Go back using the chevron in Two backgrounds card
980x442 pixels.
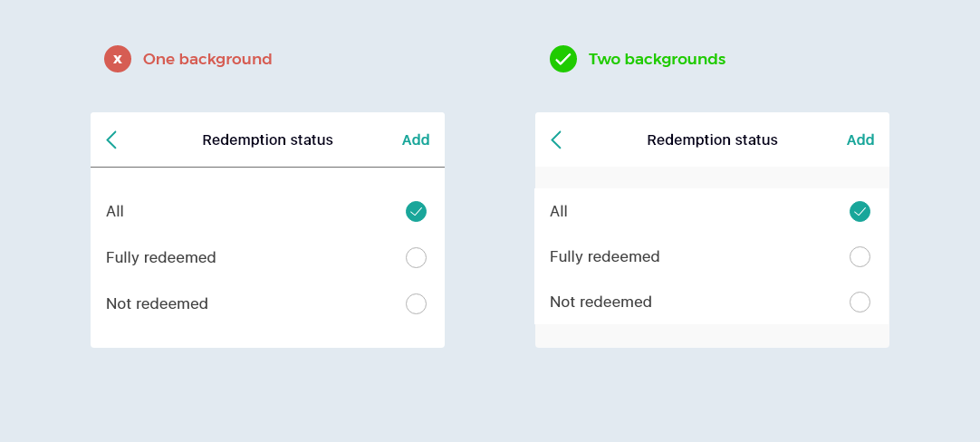click(556, 139)
